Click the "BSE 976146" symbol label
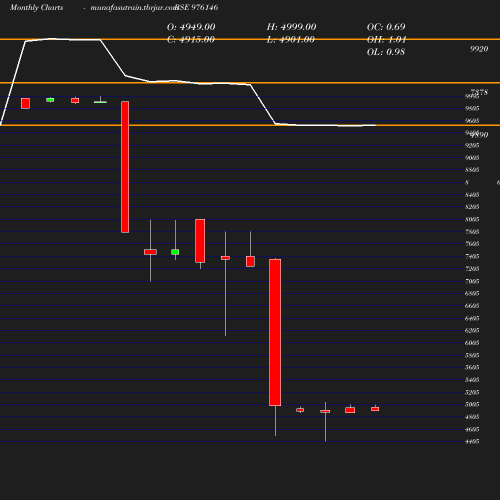Viewport: 500px width, 500px height. (x=197, y=7)
